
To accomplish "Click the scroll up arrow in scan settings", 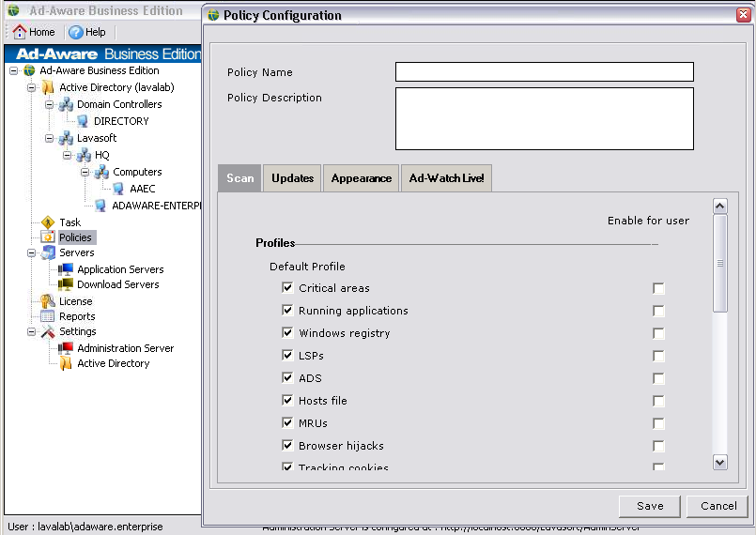I will pyautogui.click(x=719, y=206).
